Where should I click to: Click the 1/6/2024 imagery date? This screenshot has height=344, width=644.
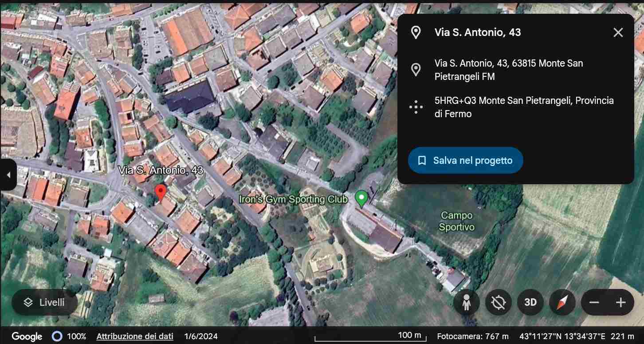(x=201, y=336)
